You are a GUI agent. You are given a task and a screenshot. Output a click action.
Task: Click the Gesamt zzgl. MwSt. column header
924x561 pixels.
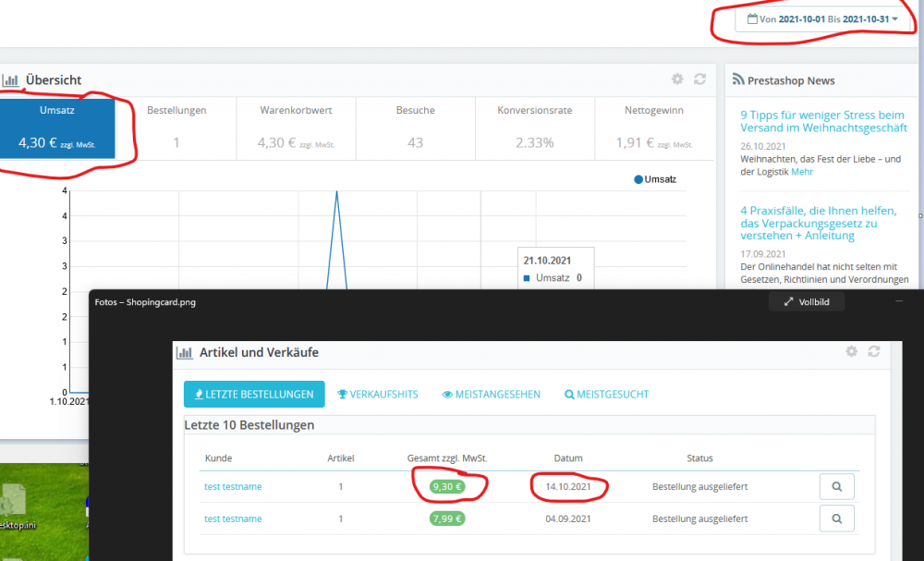coord(447,457)
